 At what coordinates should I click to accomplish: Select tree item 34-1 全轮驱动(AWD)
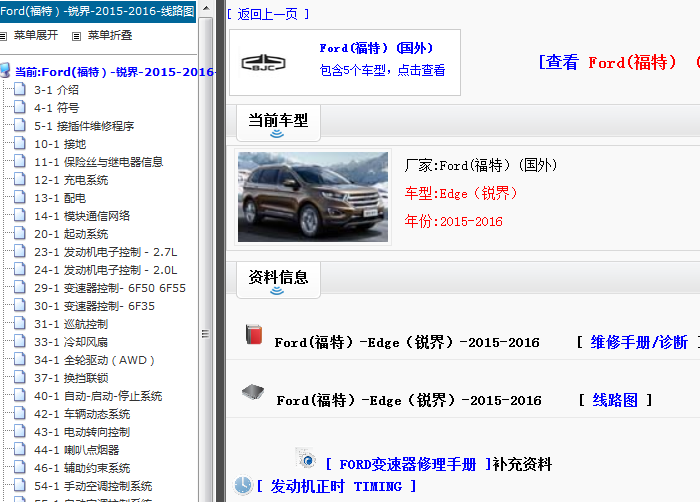(94, 360)
